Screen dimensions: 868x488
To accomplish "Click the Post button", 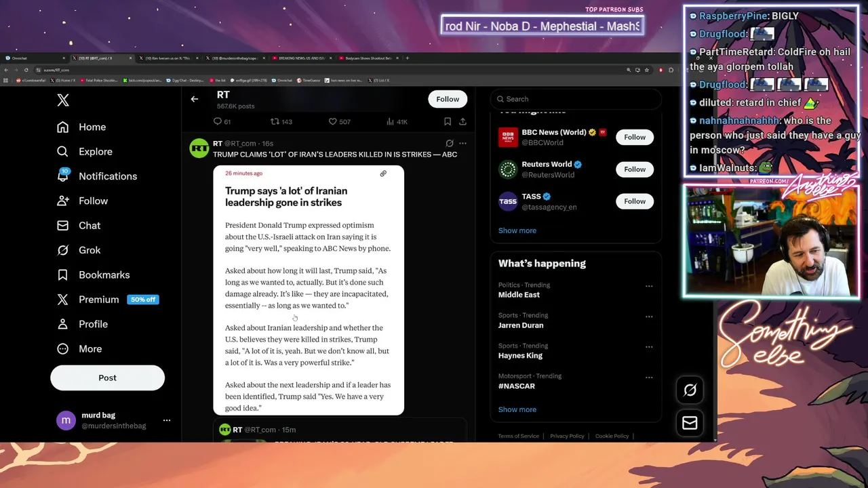I will click(x=107, y=378).
